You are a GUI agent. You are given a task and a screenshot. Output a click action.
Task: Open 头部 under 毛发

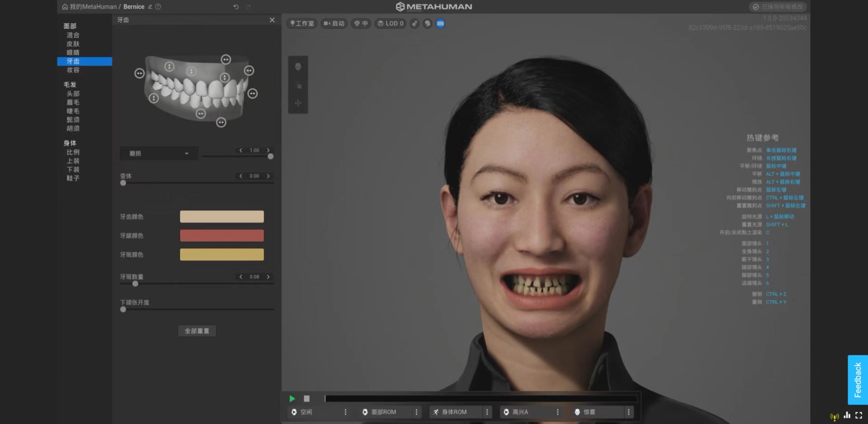[x=73, y=94]
